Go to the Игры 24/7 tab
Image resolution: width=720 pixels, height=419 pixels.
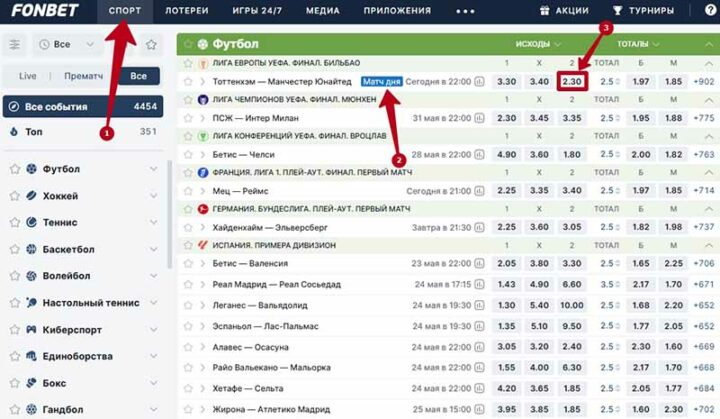pos(256,11)
